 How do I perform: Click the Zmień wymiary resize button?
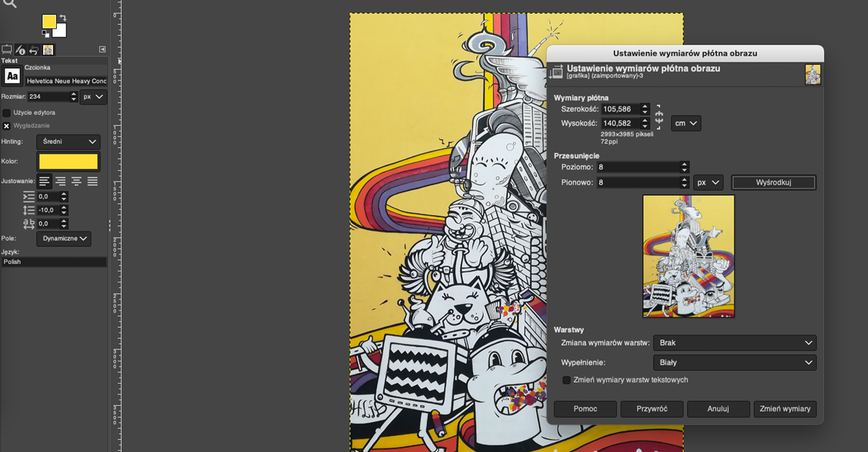[785, 409]
